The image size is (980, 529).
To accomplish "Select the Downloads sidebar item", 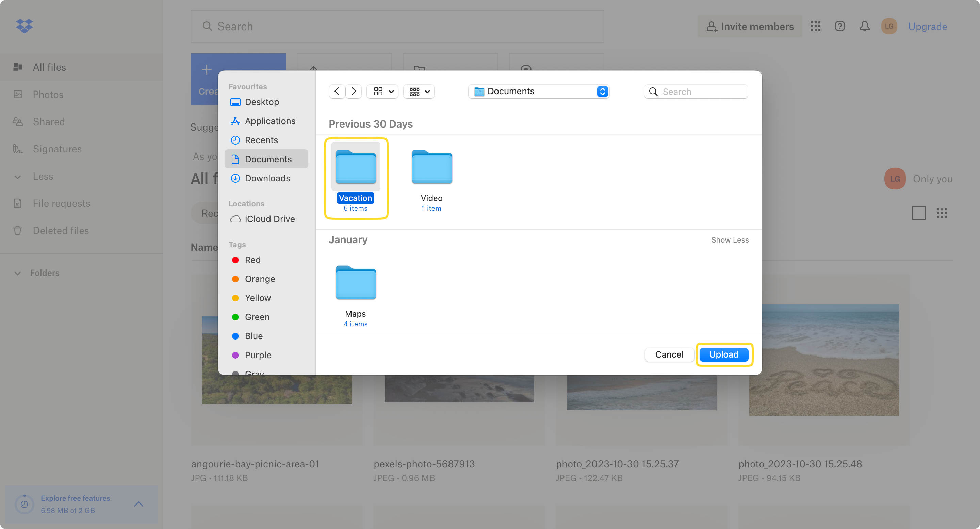I will tap(267, 178).
